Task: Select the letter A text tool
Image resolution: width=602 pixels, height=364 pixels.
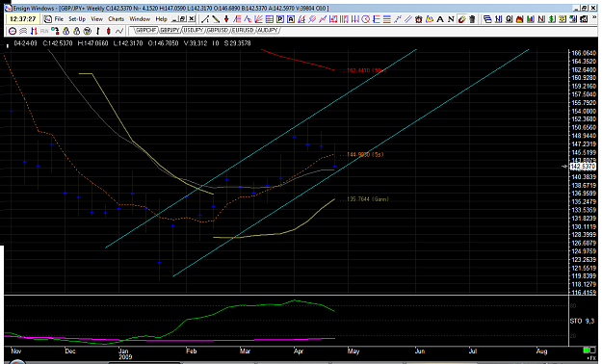Action: pos(440,19)
